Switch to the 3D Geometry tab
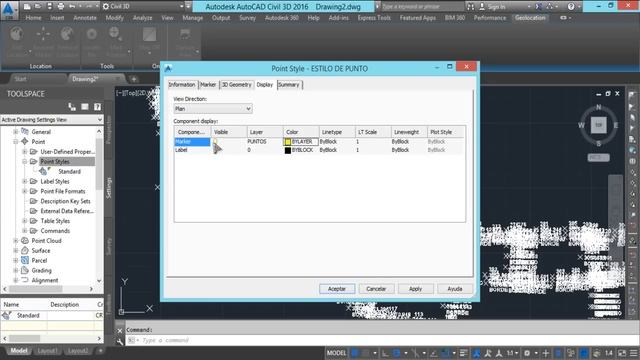The height and width of the screenshot is (360, 640). [x=236, y=84]
